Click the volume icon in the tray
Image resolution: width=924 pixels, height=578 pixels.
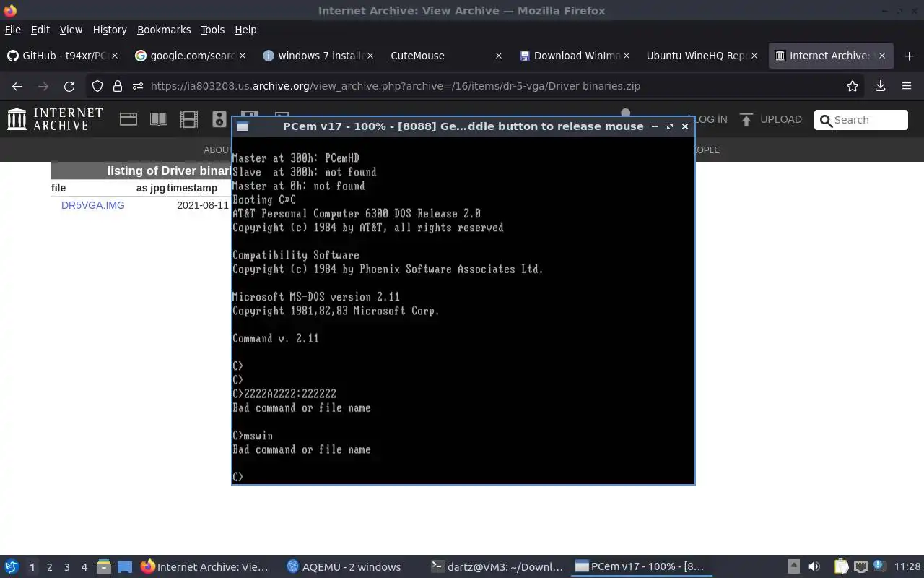[x=814, y=567]
